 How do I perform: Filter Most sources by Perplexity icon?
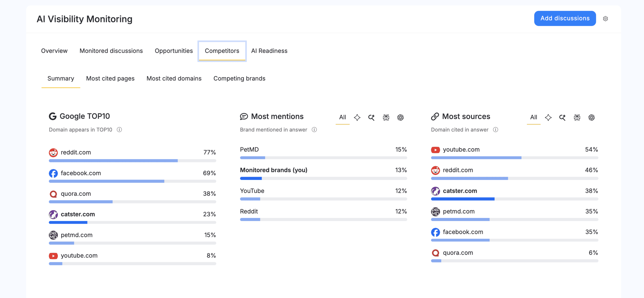pos(577,118)
